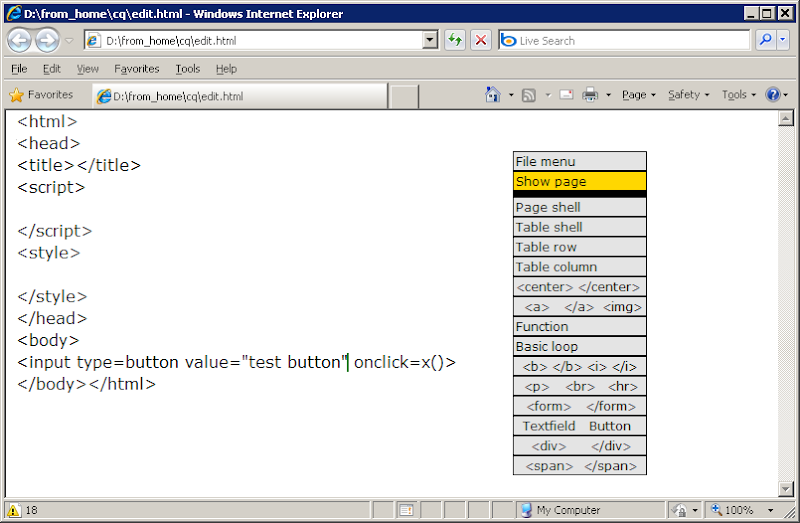
Task: Click the RSS Feeds icon
Action: pyautogui.click(x=529, y=95)
